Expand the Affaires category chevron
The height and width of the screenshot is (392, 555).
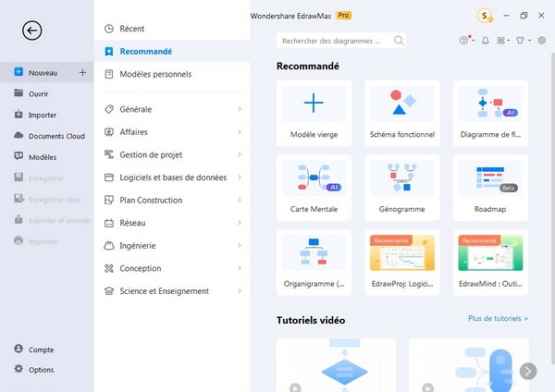coord(240,131)
